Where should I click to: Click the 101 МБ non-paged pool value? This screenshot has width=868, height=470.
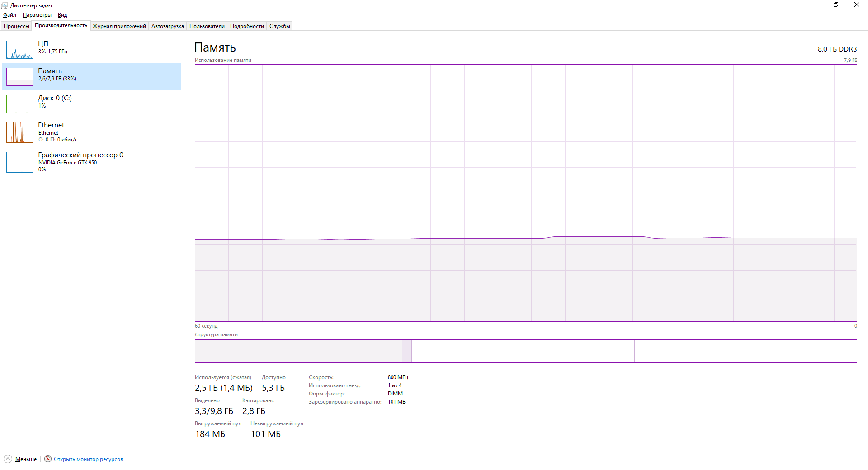tap(266, 434)
